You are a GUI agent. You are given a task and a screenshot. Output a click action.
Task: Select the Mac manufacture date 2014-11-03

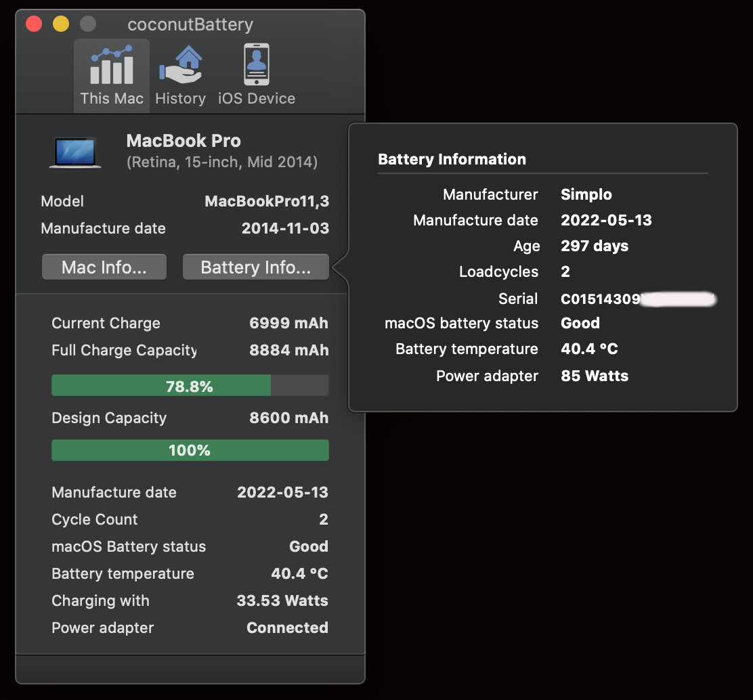tap(285, 228)
